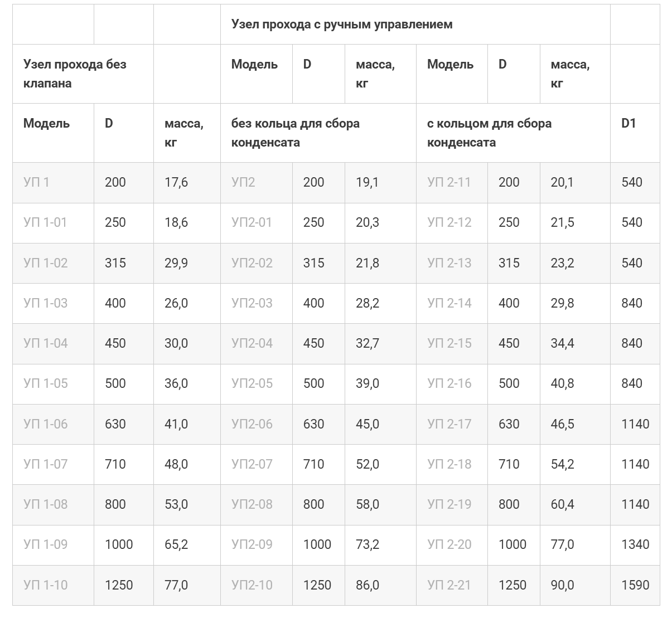Click the 'Узел прохода без клапана' header cell

pyautogui.click(x=75, y=74)
